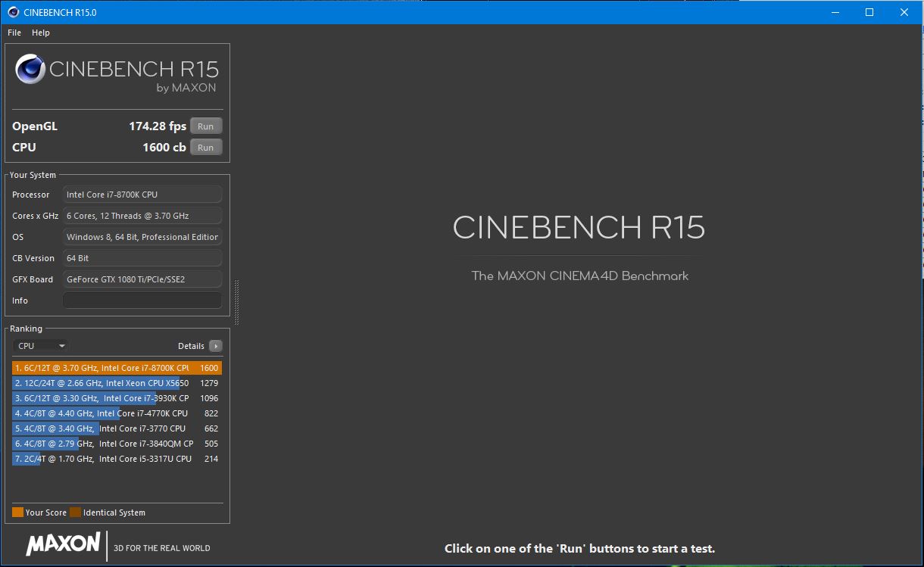This screenshot has height=567, width=924.
Task: Click the Cinebench app icon in title bar
Action: point(13,12)
